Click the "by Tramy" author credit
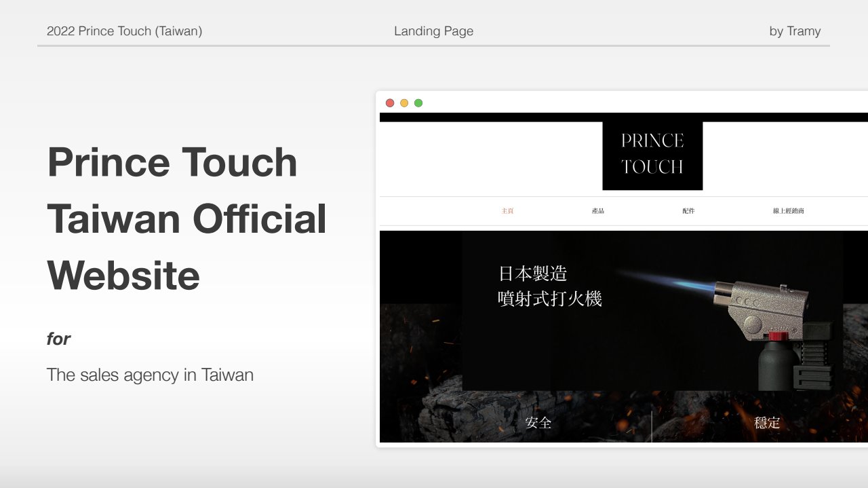This screenshot has height=488, width=868. [x=795, y=31]
